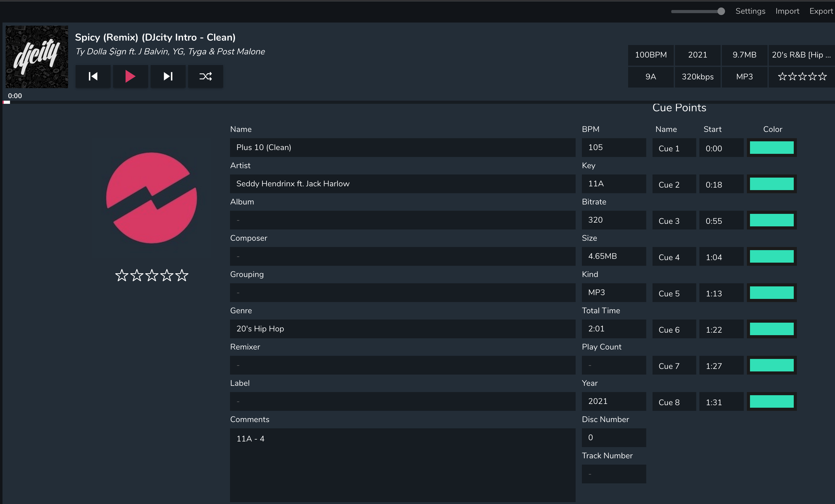This screenshot has width=835, height=504.
Task: Click the Comments text area
Action: click(402, 465)
